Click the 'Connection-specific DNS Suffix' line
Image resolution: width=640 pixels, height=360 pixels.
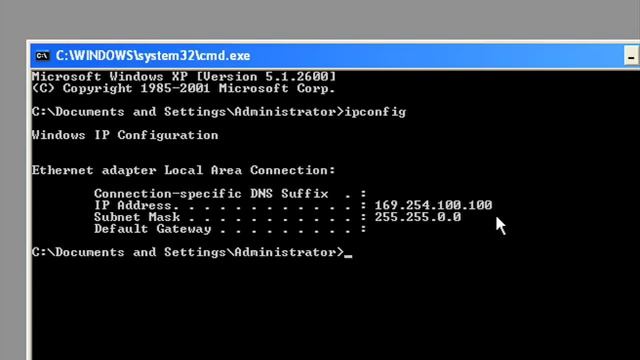pos(230,193)
